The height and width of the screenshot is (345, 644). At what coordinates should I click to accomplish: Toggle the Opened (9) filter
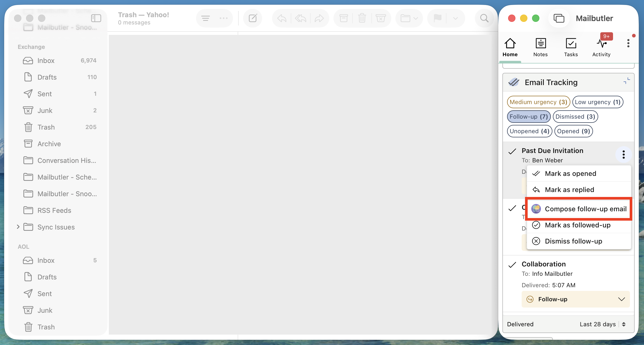[573, 131]
